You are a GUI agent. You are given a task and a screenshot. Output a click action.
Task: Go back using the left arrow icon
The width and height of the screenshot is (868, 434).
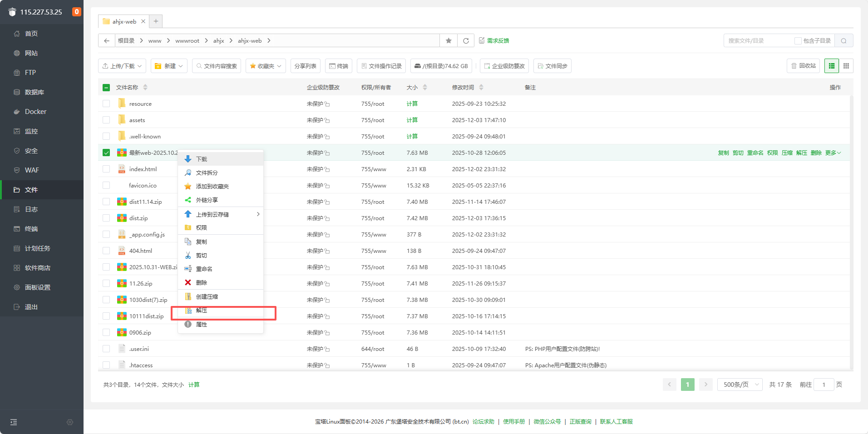click(x=107, y=40)
